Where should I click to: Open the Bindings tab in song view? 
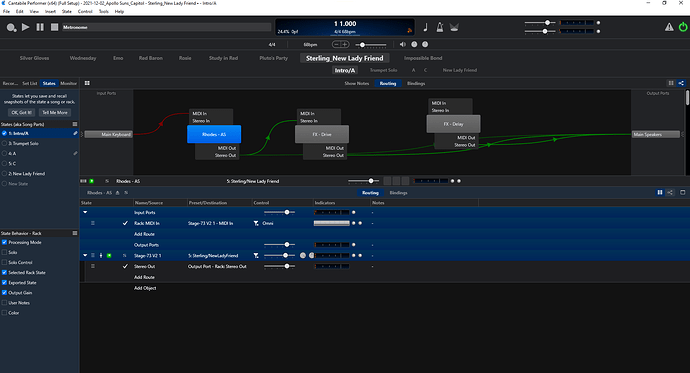[416, 83]
